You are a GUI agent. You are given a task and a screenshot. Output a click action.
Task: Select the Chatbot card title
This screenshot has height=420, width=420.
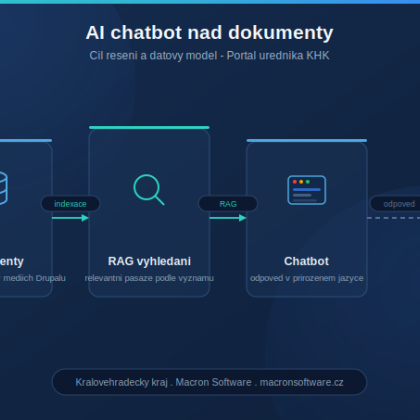click(x=306, y=261)
